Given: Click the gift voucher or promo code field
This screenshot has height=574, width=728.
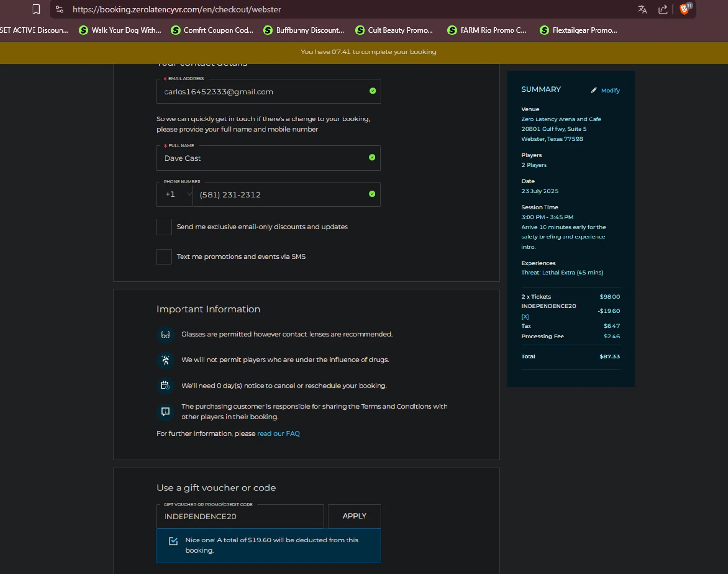Looking at the screenshot, I should point(240,516).
